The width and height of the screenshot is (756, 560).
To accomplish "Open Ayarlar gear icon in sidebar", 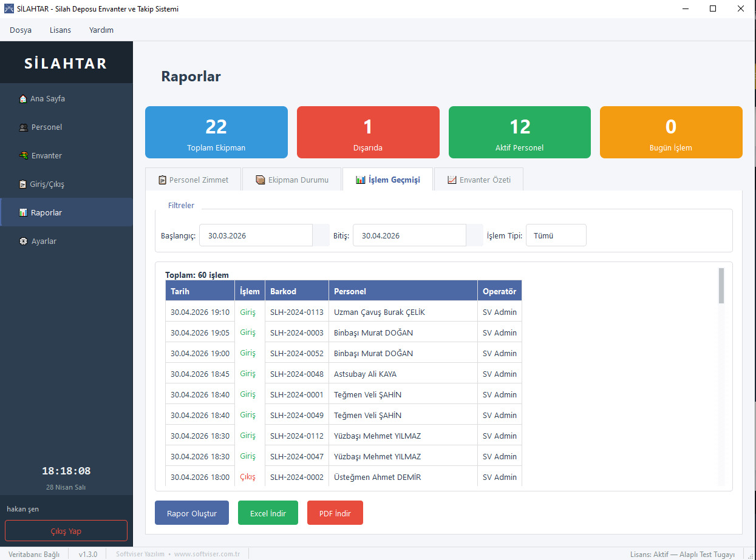I will 23,241.
